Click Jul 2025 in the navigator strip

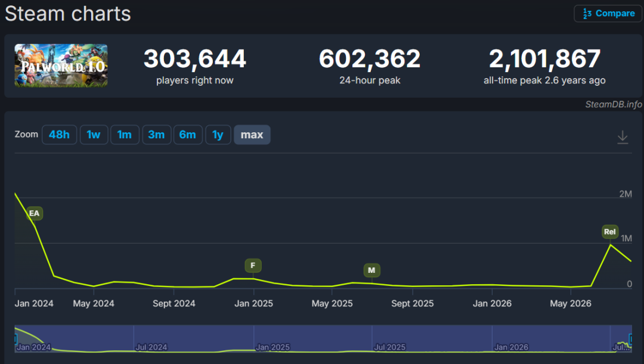pos(390,347)
